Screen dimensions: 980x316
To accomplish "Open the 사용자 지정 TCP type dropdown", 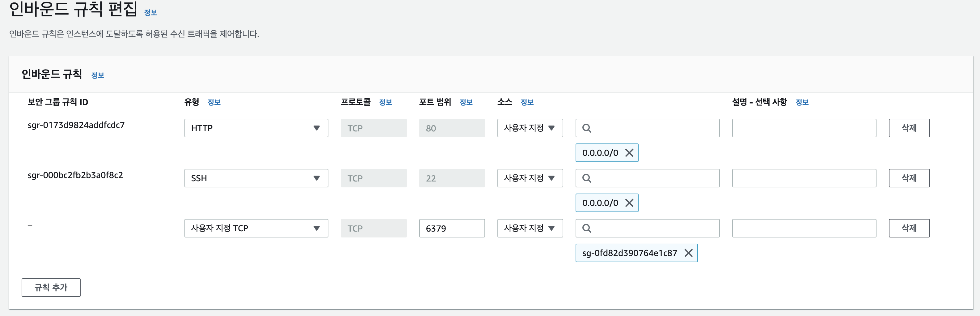I will (x=256, y=228).
